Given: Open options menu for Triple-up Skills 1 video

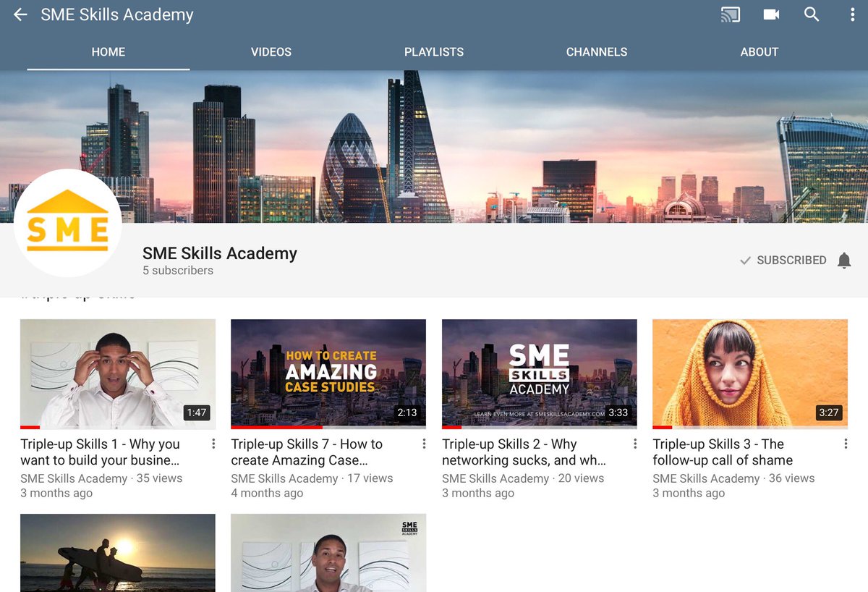Looking at the screenshot, I should (x=212, y=443).
